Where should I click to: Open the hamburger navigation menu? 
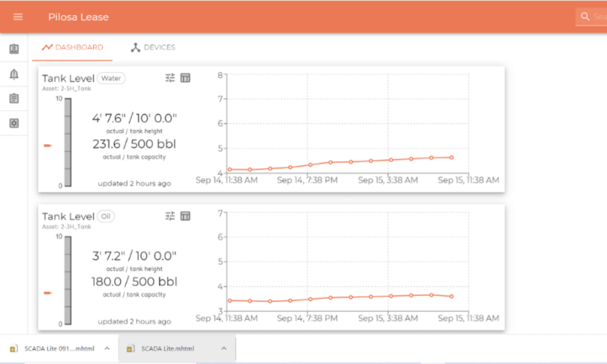pyautogui.click(x=17, y=16)
